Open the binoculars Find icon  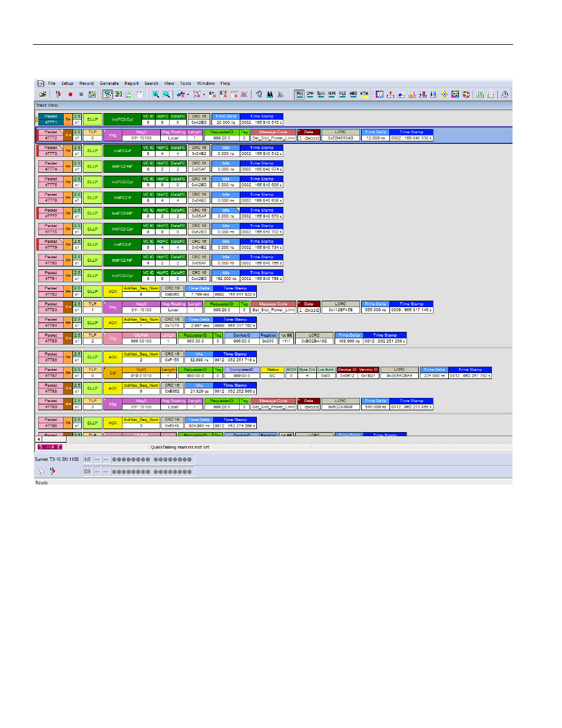(270, 94)
